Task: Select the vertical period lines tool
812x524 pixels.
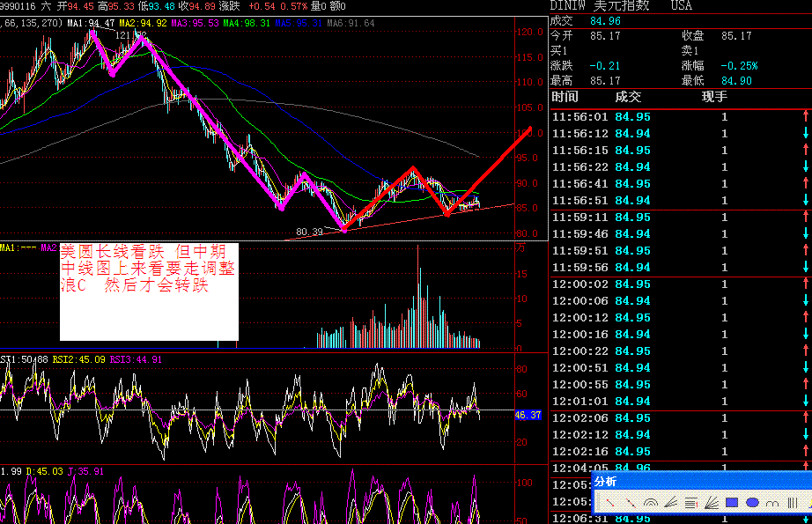Action: point(794,502)
